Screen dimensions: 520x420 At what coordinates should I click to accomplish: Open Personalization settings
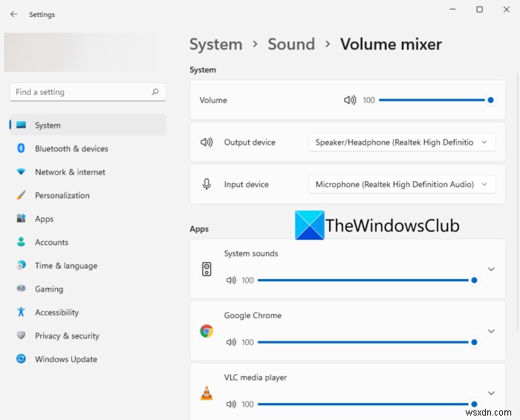[88, 195]
